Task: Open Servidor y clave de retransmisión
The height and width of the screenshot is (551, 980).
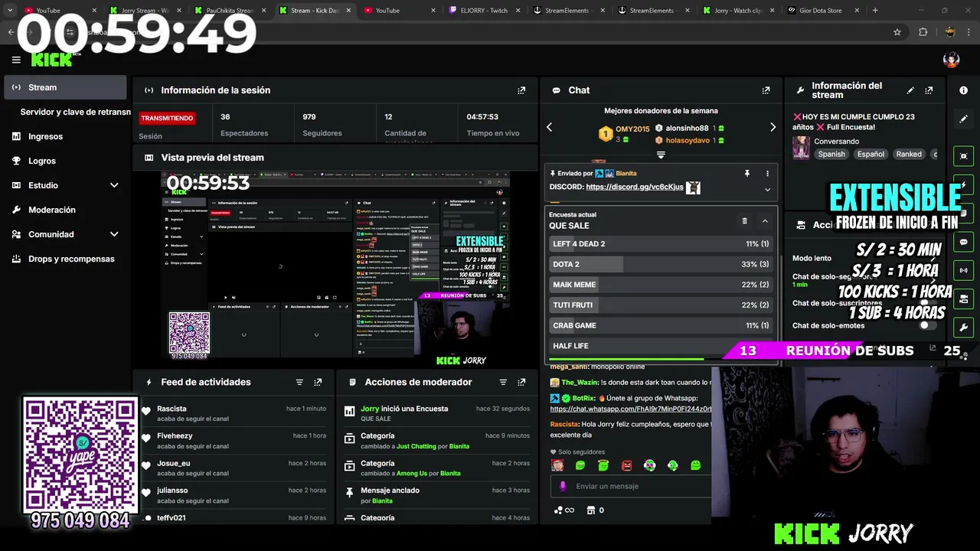Action: point(75,112)
